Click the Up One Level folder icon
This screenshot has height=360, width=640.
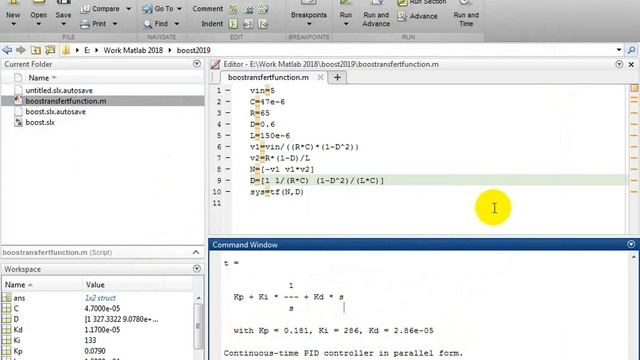click(36, 50)
